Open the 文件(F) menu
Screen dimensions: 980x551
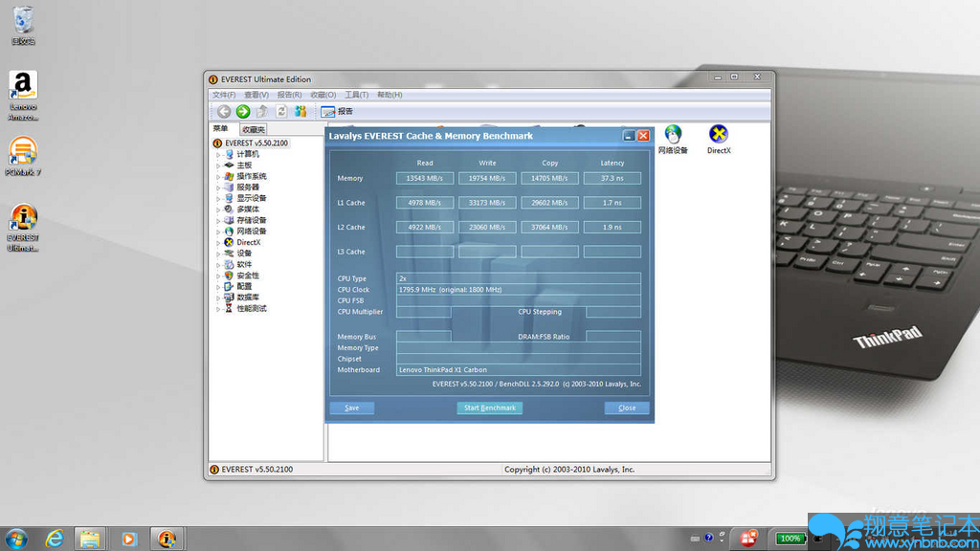coord(224,95)
